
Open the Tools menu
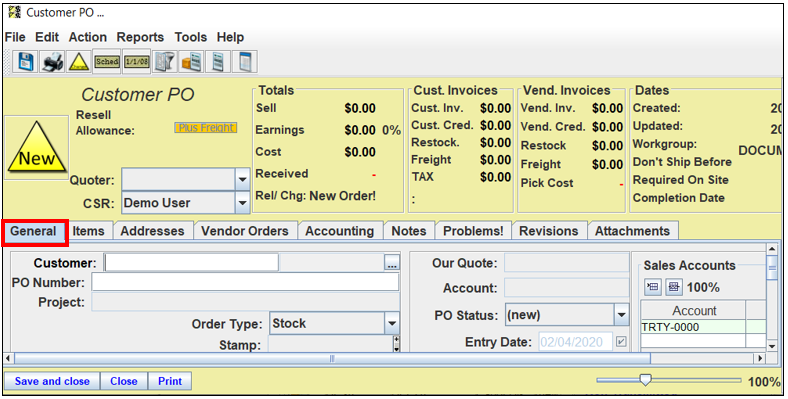(x=190, y=37)
